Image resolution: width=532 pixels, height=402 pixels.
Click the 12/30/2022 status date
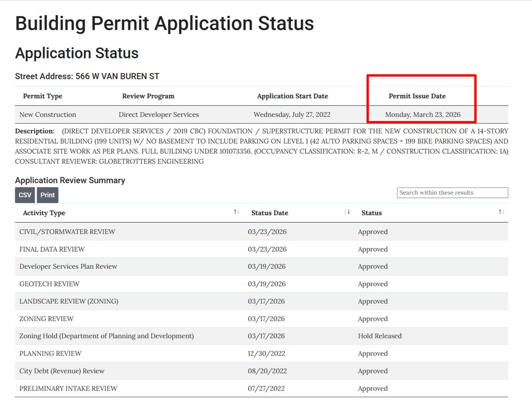(x=266, y=354)
